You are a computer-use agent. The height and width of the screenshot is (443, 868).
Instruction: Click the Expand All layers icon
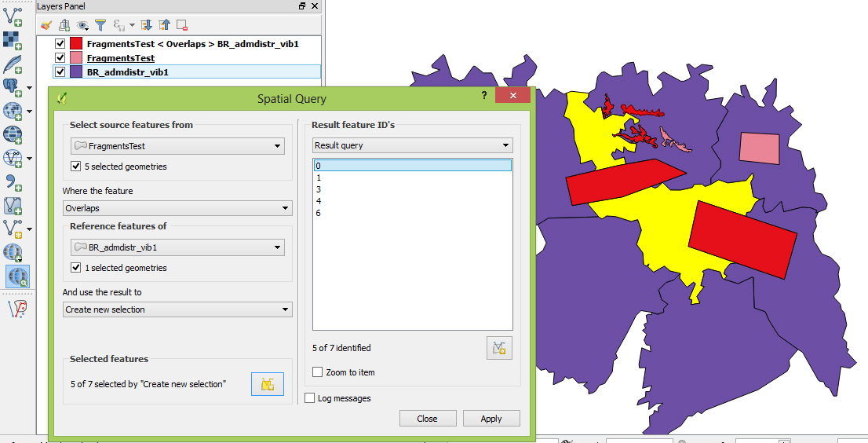tap(146, 25)
